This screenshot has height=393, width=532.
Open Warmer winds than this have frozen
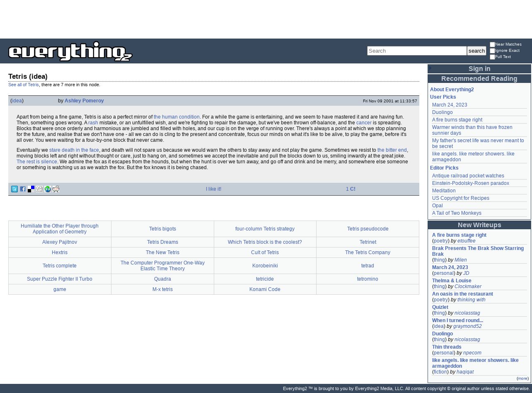472,130
